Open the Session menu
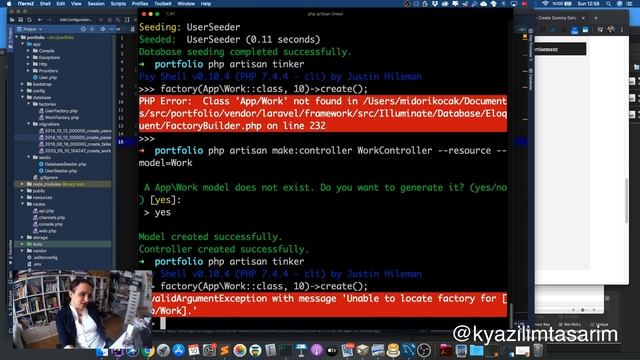Viewport: 640px width, 360px height. [96, 4]
